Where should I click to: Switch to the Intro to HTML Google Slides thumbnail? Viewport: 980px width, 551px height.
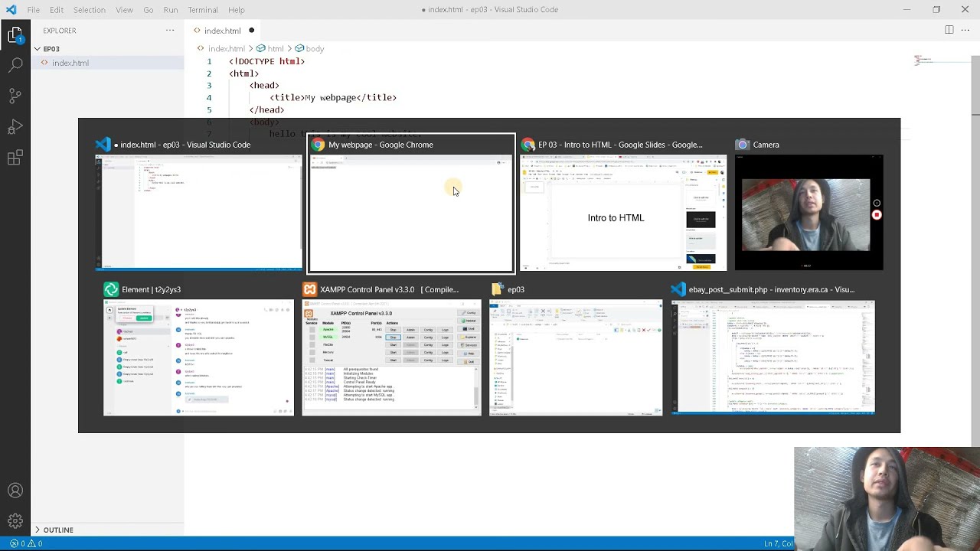(x=623, y=213)
